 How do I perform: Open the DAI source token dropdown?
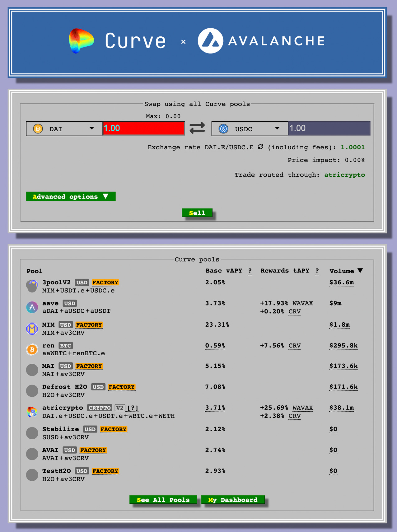[64, 129]
